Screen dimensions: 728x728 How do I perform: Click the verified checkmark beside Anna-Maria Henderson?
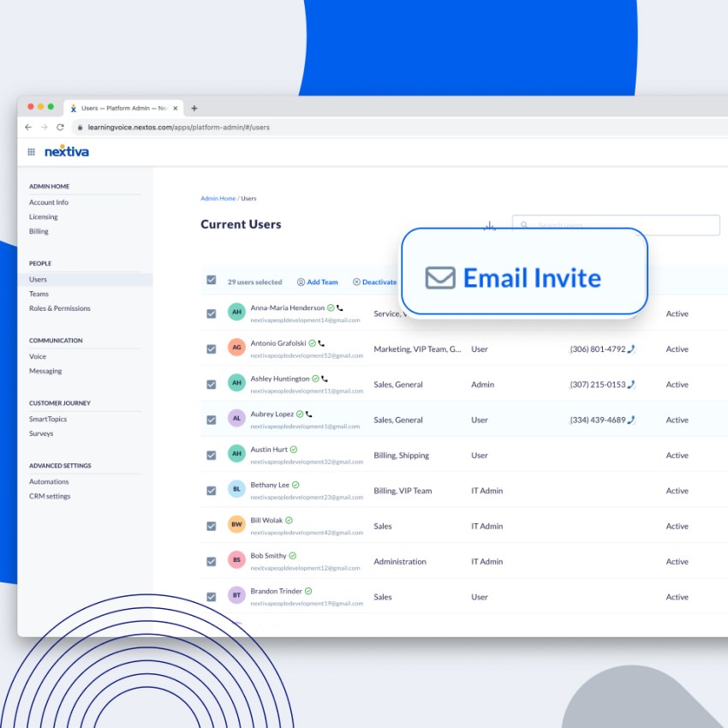tap(331, 307)
